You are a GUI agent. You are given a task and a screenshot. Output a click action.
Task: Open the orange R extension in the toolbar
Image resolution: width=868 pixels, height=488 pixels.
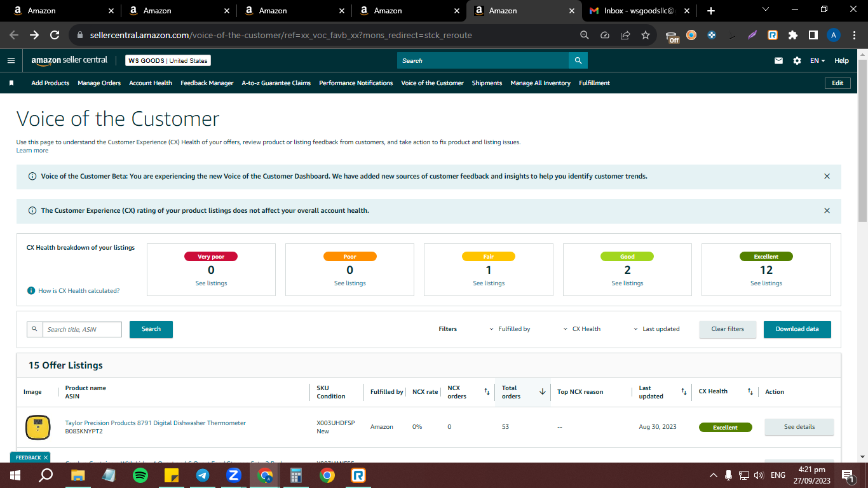pyautogui.click(x=773, y=35)
